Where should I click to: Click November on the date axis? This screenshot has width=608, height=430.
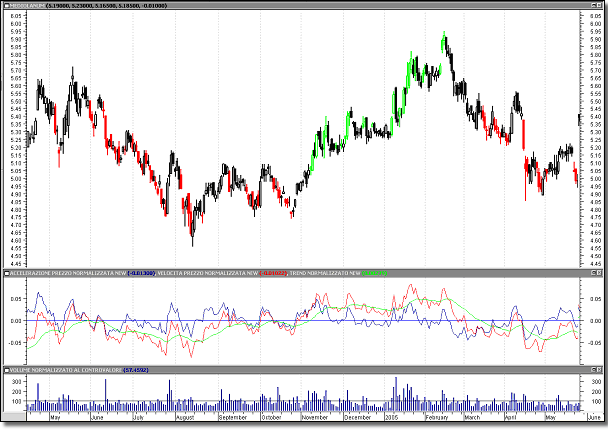tap(315, 417)
